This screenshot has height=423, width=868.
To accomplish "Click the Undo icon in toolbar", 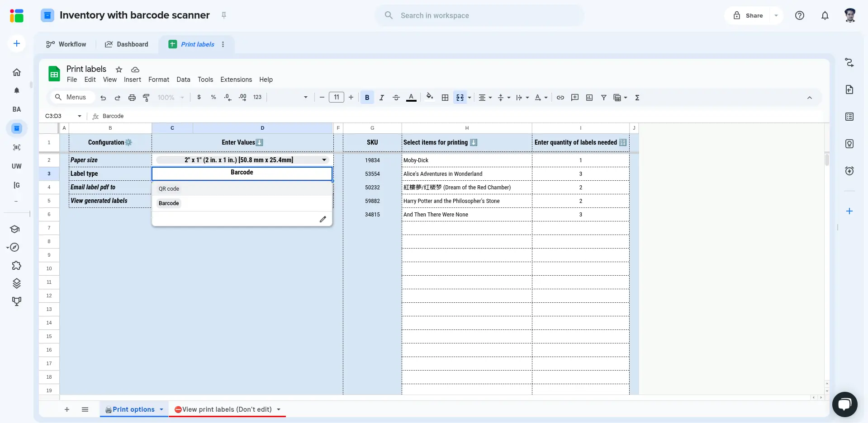I will tap(103, 98).
